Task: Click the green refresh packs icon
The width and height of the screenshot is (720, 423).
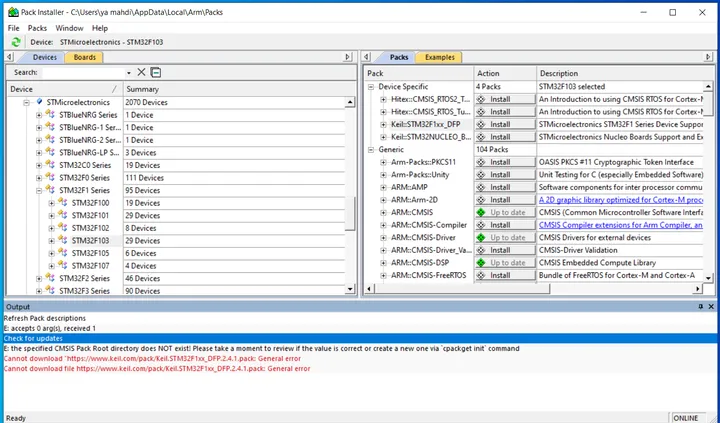Action: [x=16, y=42]
